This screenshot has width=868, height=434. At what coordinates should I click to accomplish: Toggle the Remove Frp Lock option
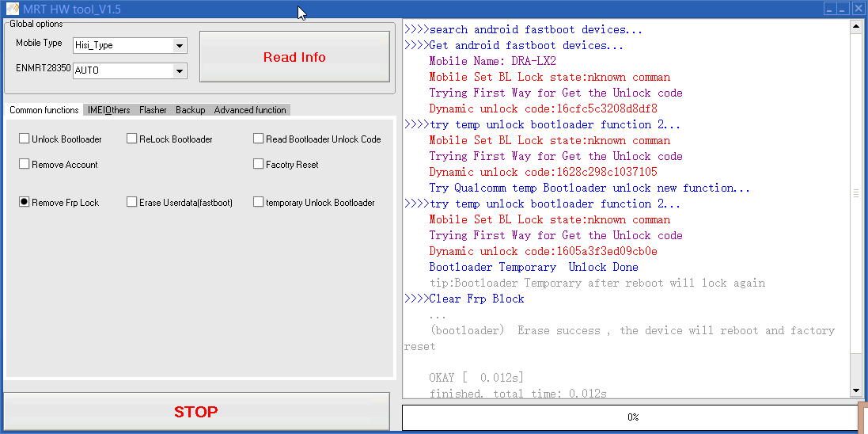(24, 202)
